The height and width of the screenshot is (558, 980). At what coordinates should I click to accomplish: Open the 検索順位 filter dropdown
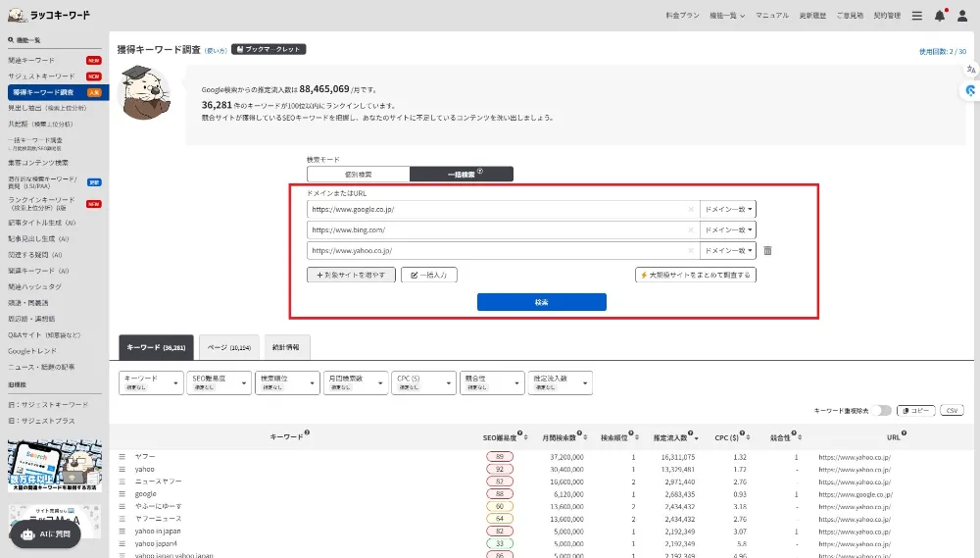[287, 382]
